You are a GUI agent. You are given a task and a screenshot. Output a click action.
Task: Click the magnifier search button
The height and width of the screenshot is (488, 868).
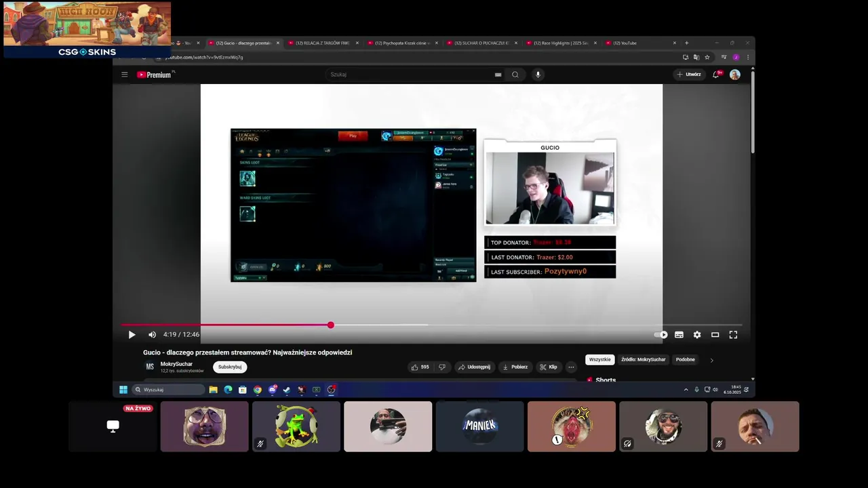click(x=515, y=75)
